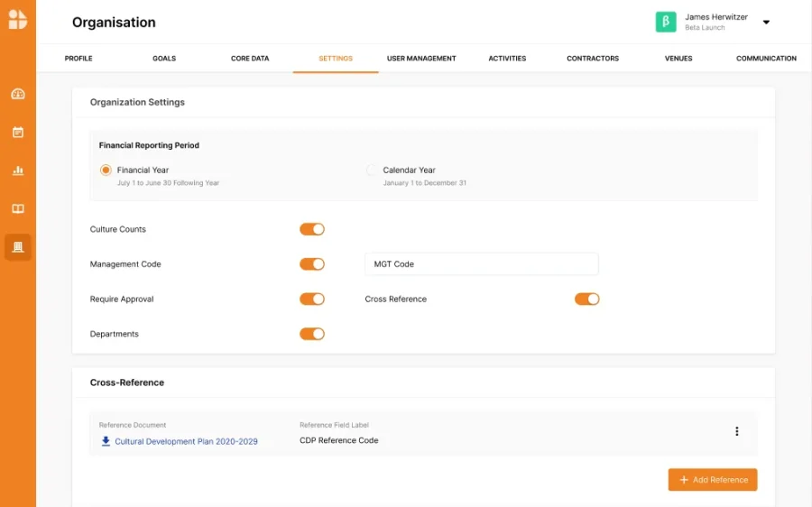Select the Settings tab

pos(336,59)
